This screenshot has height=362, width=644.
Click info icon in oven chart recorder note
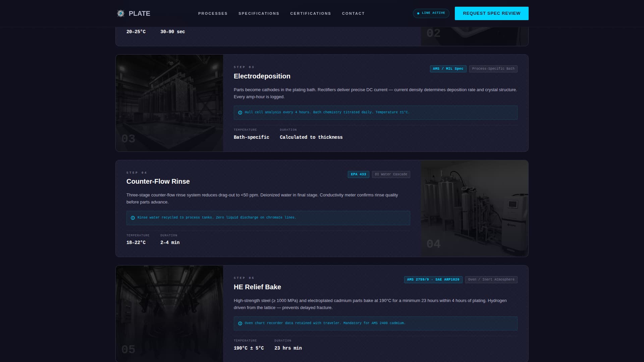point(240,323)
